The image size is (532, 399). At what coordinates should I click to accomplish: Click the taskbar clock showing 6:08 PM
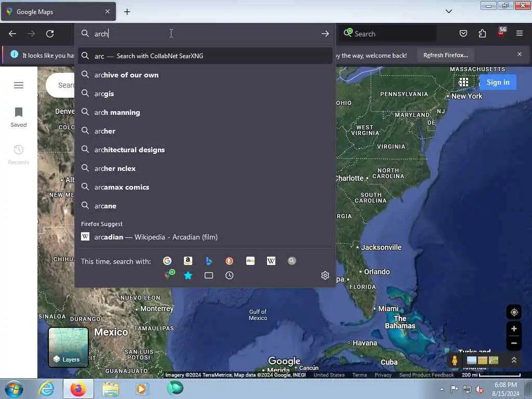tap(506, 389)
